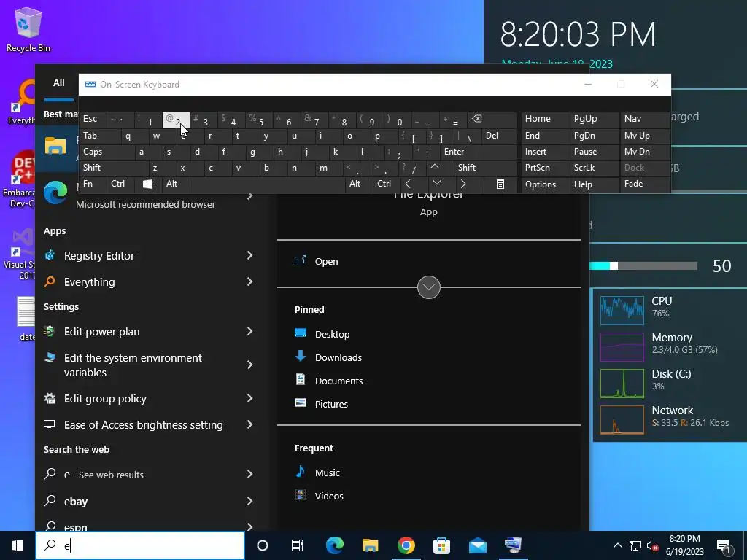The height and width of the screenshot is (560, 747).
Task: Click the File Explorer best match icon
Action: (55, 145)
